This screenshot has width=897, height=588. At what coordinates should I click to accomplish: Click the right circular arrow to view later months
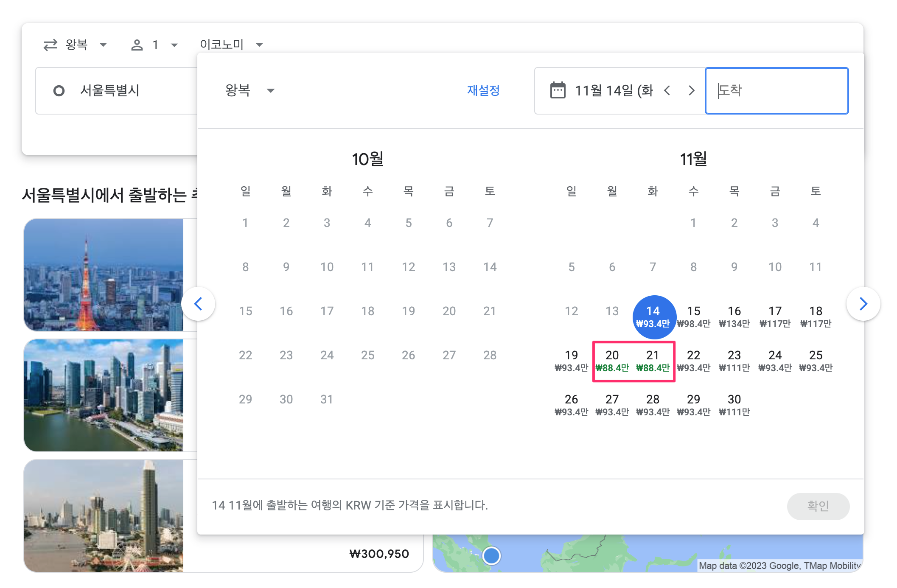click(x=863, y=303)
